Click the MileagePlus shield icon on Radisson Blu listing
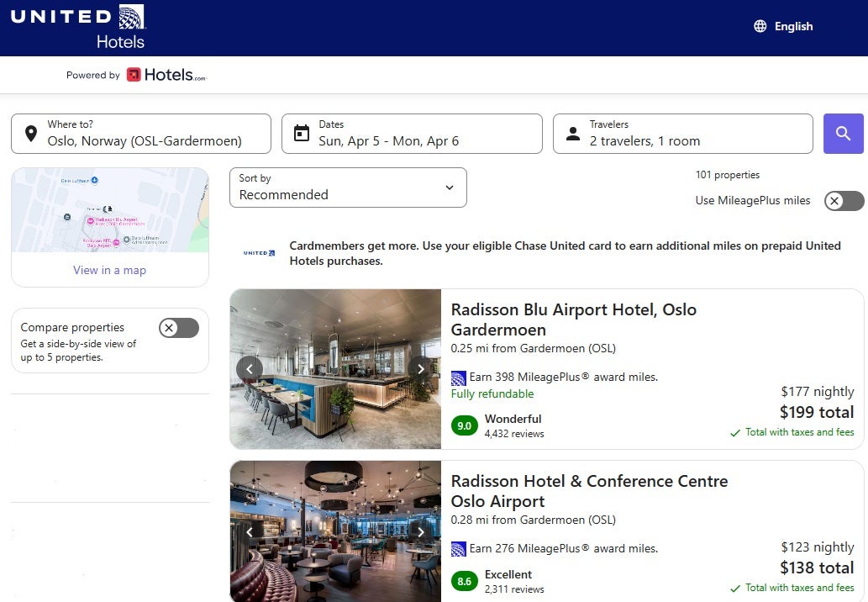The height and width of the screenshot is (602, 868). 458,377
